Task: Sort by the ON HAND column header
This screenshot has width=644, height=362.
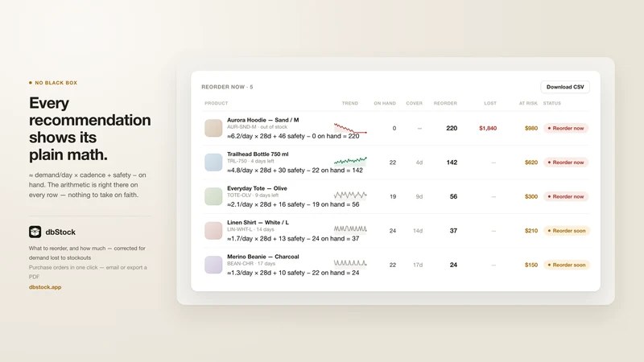Action: click(385, 104)
